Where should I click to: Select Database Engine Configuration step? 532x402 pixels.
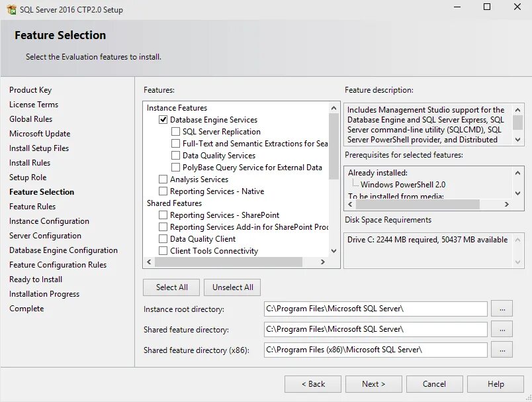64,250
